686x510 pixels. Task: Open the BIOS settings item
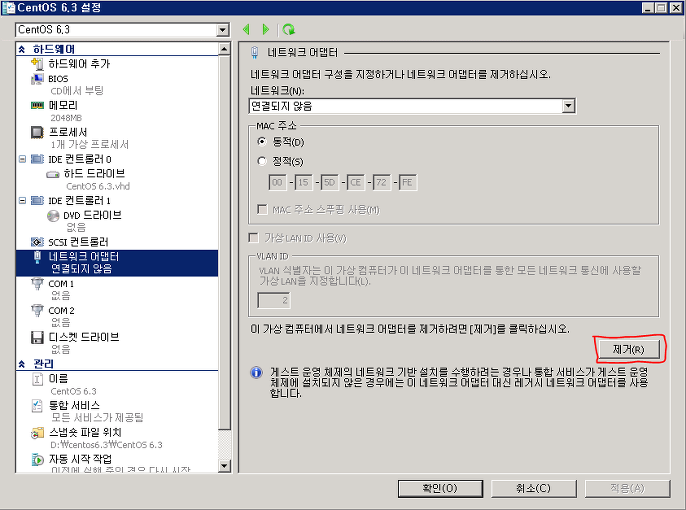coord(58,79)
